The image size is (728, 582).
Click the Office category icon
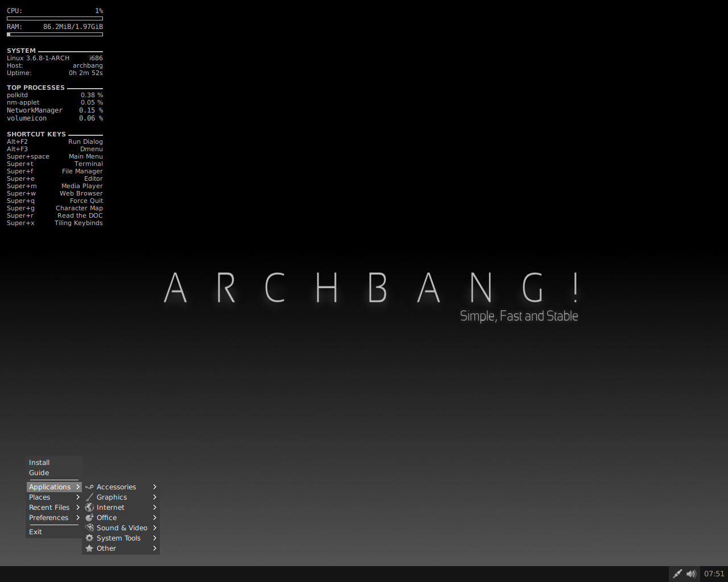[89, 518]
